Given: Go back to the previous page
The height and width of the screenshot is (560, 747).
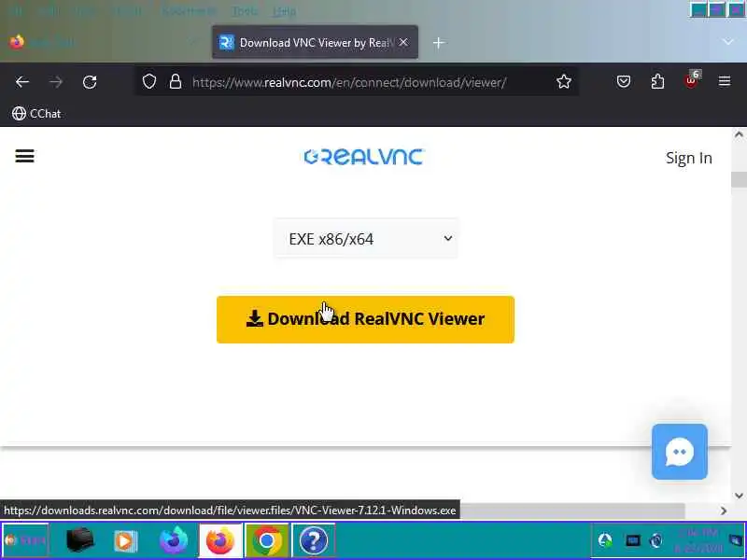Looking at the screenshot, I should coord(21,82).
